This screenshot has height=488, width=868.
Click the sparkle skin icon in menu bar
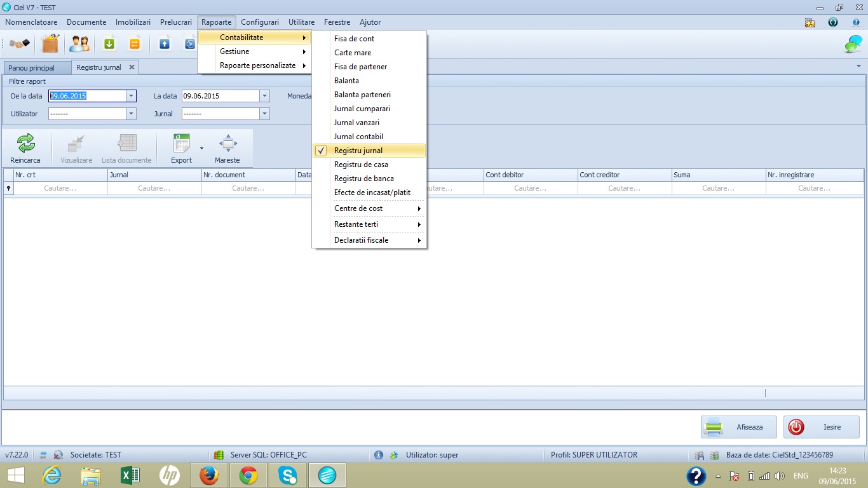coord(810,22)
